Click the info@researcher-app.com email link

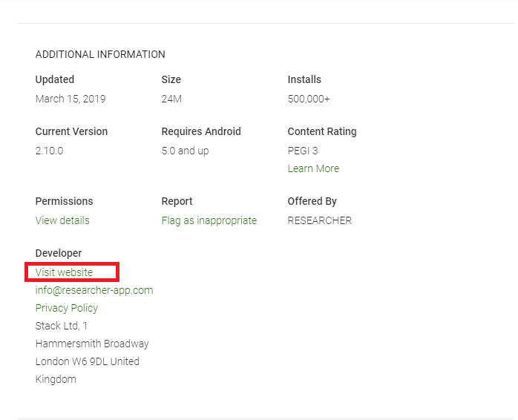[94, 290]
